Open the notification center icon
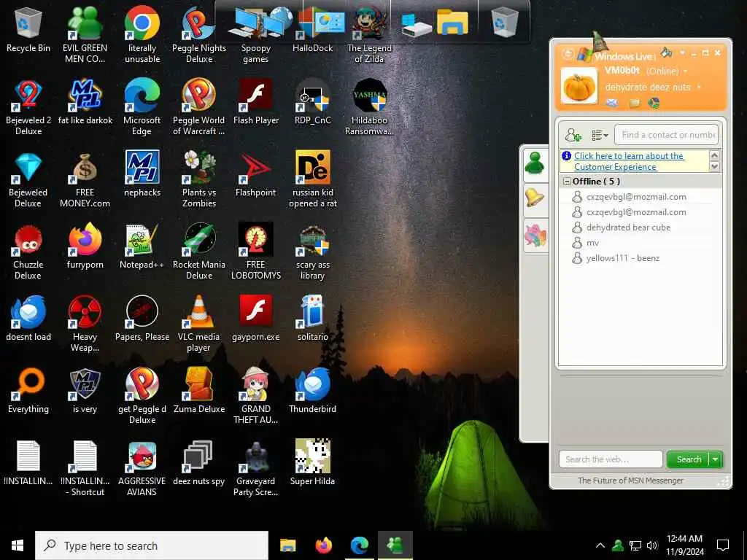This screenshot has height=560, width=747. pos(723,545)
